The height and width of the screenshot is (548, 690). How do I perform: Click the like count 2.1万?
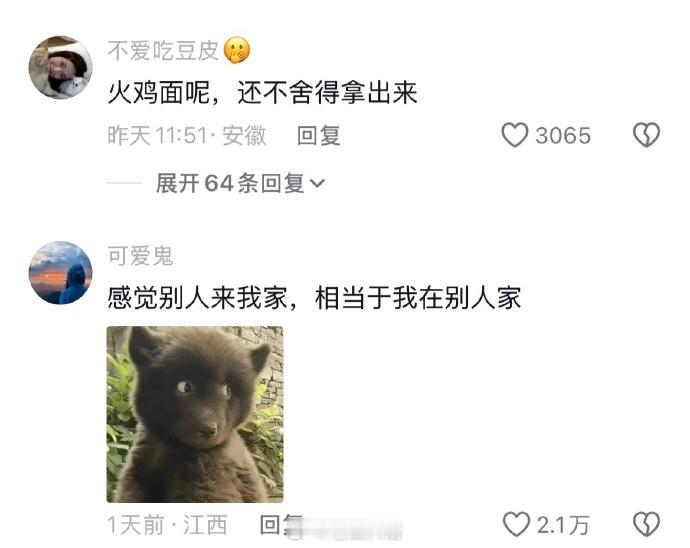pyautogui.click(x=563, y=525)
